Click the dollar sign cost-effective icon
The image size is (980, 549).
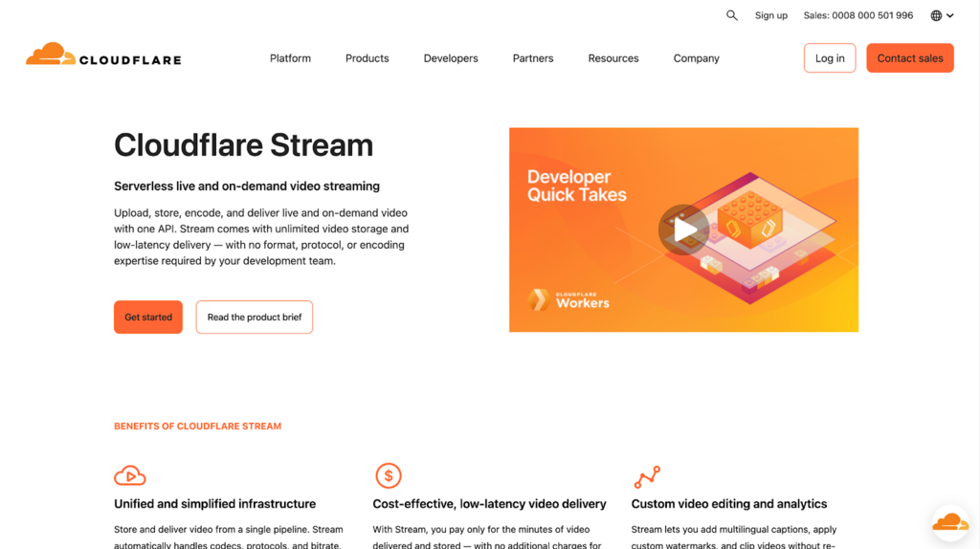coord(389,476)
